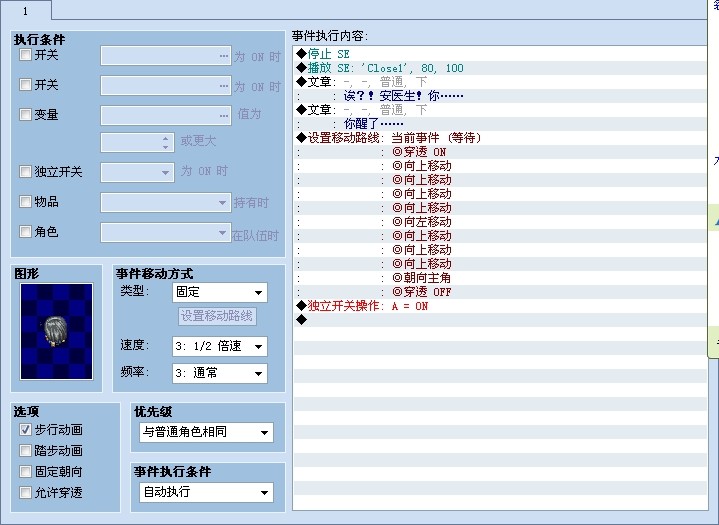Open the 角色 actor dropdown
The height and width of the screenshot is (525, 719).
pos(166,232)
